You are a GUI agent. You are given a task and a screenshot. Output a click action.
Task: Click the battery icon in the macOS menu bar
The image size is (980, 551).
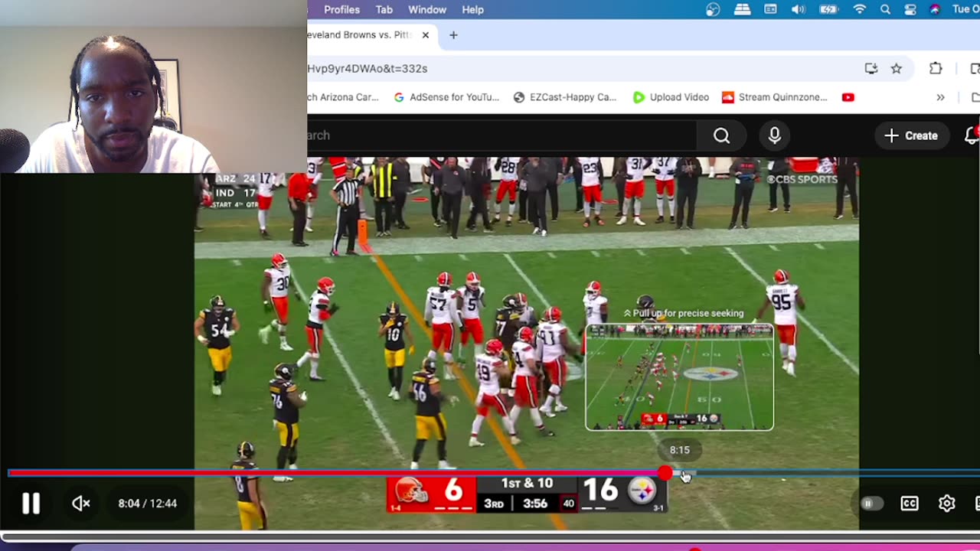pos(828,10)
